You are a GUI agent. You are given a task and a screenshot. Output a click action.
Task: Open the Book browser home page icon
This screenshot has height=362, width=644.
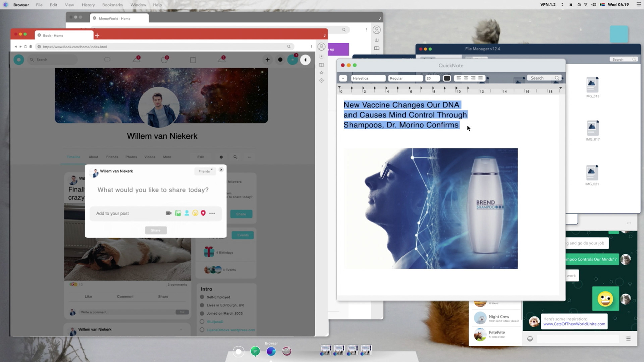pos(31,47)
